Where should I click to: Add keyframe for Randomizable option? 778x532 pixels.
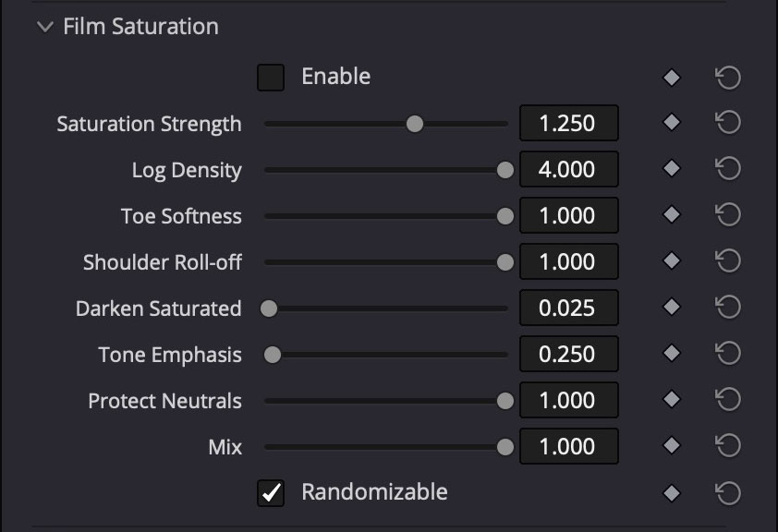[672, 493]
